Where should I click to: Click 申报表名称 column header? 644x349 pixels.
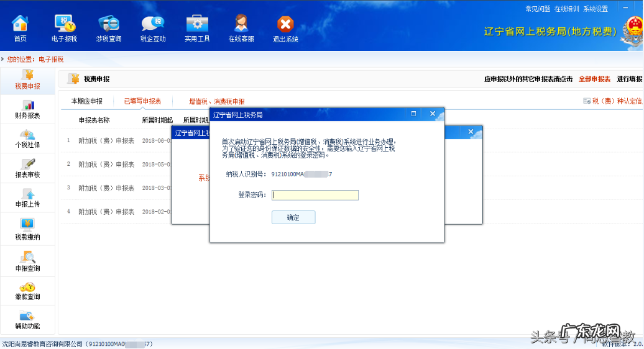(94, 120)
